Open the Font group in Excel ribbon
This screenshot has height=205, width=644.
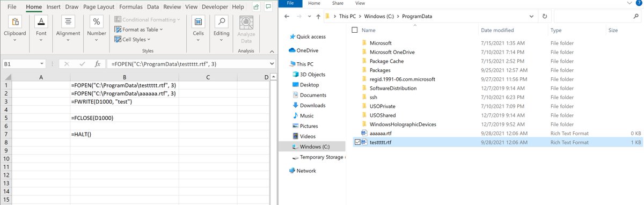click(x=41, y=28)
